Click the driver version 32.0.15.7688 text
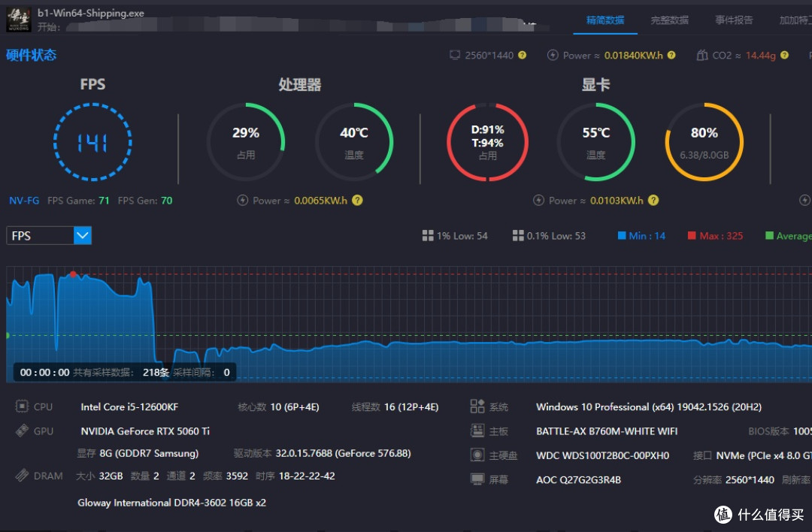Image resolution: width=812 pixels, height=532 pixels. click(x=343, y=453)
